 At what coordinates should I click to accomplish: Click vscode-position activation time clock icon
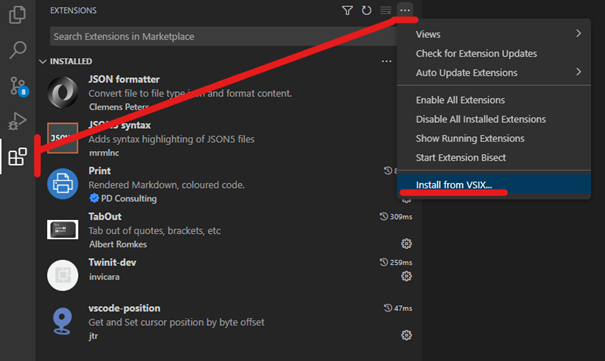pos(388,308)
